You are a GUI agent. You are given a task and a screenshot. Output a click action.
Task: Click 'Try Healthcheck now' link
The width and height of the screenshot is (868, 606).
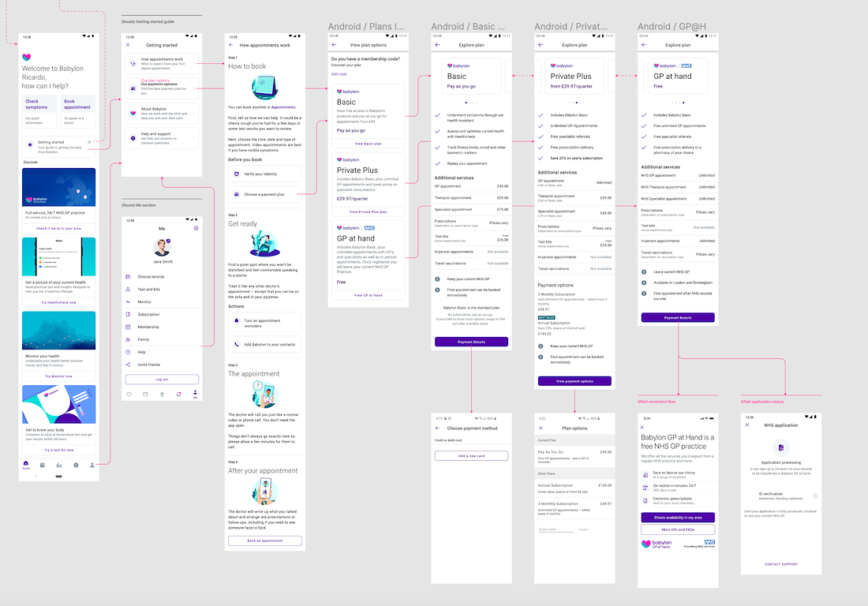click(58, 302)
